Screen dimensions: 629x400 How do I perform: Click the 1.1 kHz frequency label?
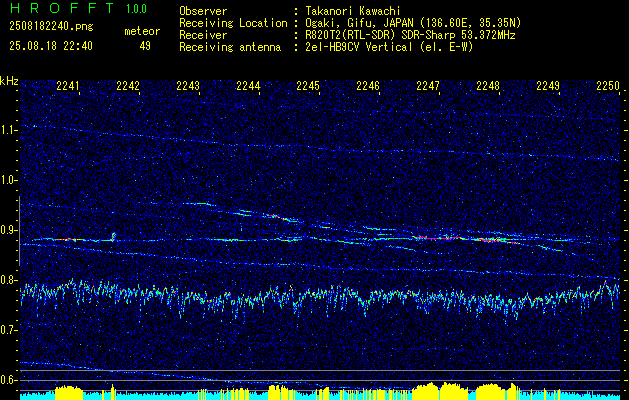point(8,130)
